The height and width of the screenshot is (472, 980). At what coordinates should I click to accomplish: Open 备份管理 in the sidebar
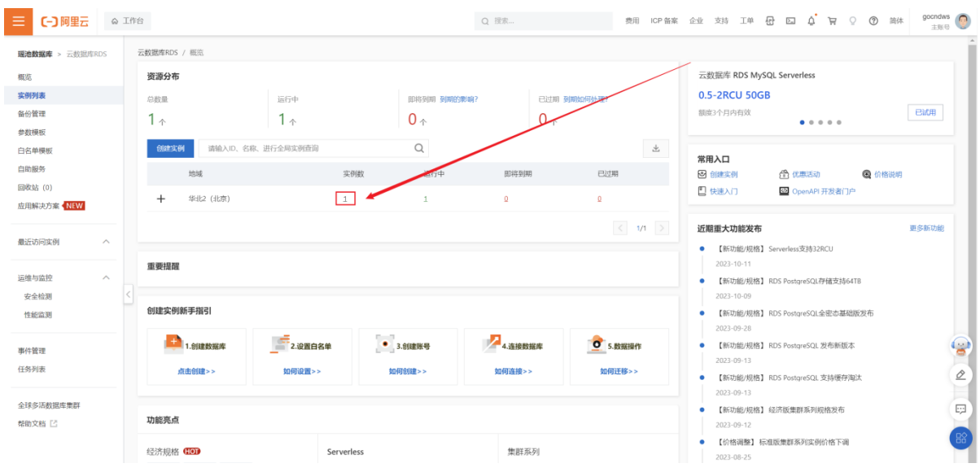[x=32, y=114]
